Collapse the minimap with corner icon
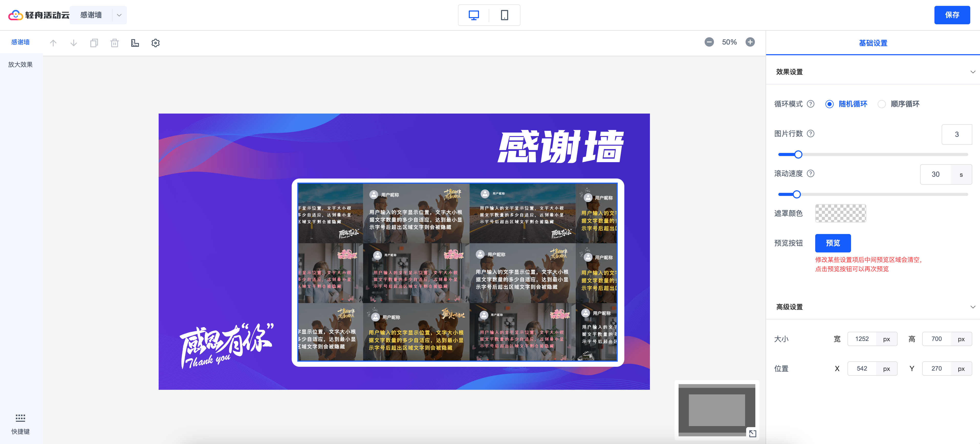The width and height of the screenshot is (980, 444). point(752,433)
